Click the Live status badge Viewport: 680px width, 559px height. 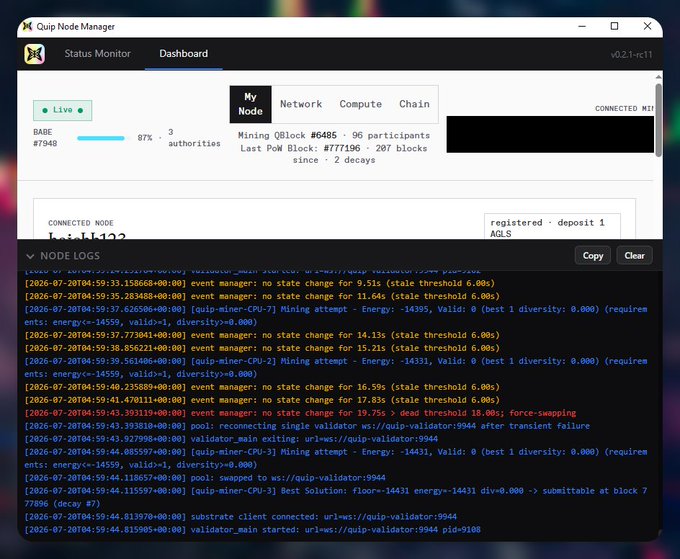coord(62,110)
